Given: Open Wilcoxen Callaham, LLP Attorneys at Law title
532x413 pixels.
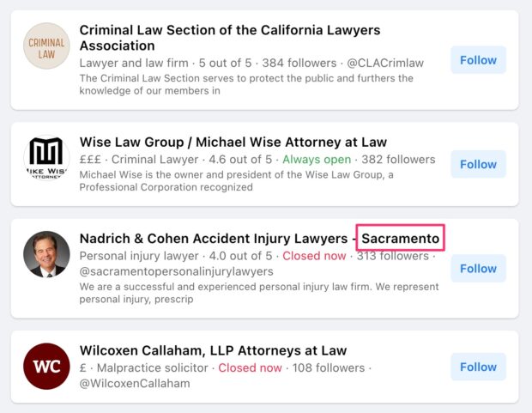Looking at the screenshot, I should (x=213, y=350).
